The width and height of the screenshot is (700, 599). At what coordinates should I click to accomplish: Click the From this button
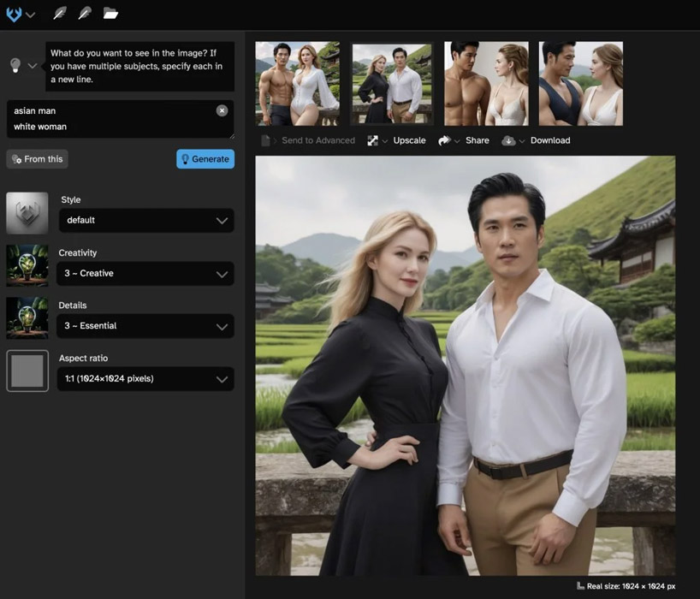point(37,159)
